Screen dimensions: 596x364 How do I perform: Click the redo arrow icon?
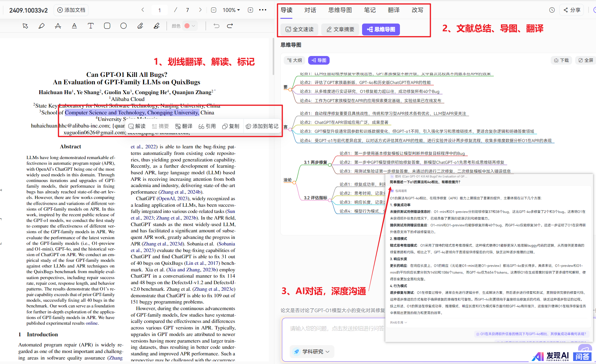click(230, 26)
